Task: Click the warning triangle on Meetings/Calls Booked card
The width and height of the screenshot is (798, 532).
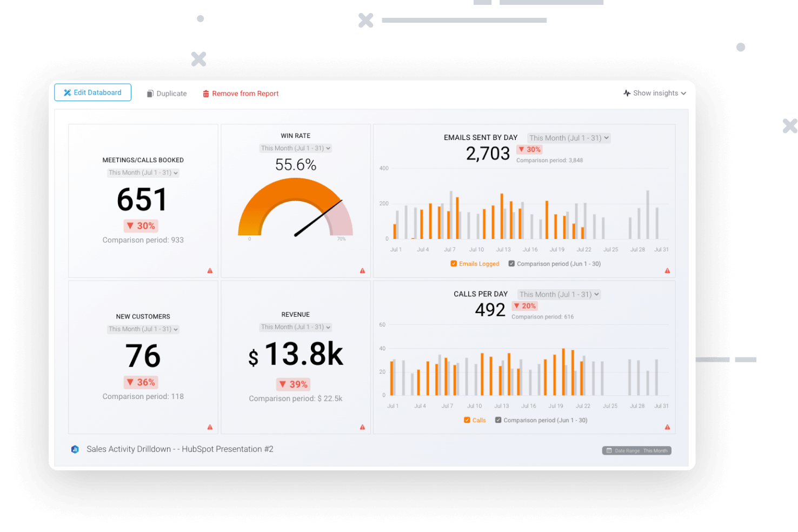Action: [x=210, y=270]
